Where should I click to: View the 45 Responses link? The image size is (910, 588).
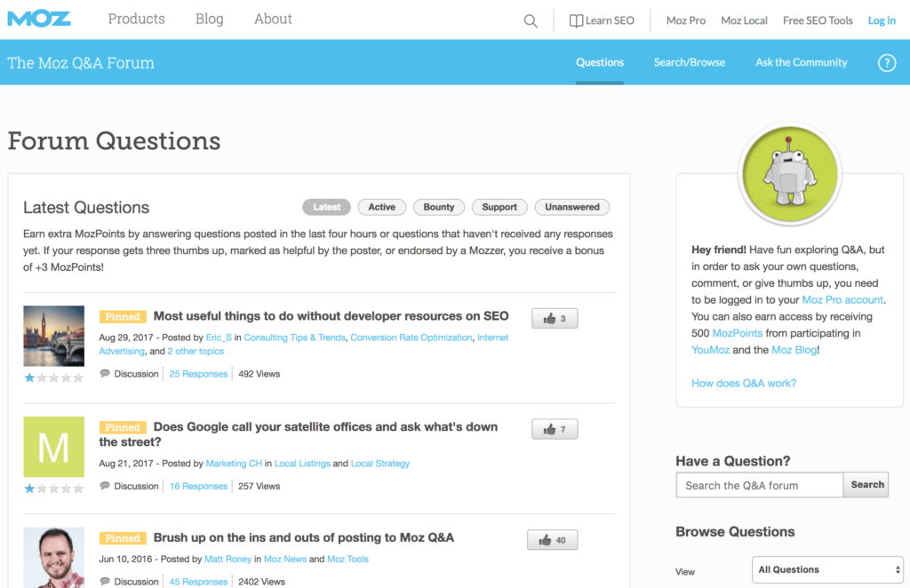click(198, 582)
